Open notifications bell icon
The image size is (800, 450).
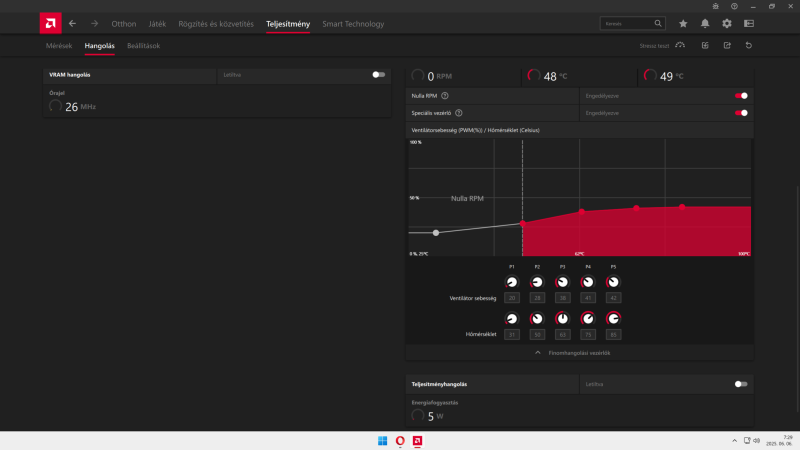click(705, 23)
